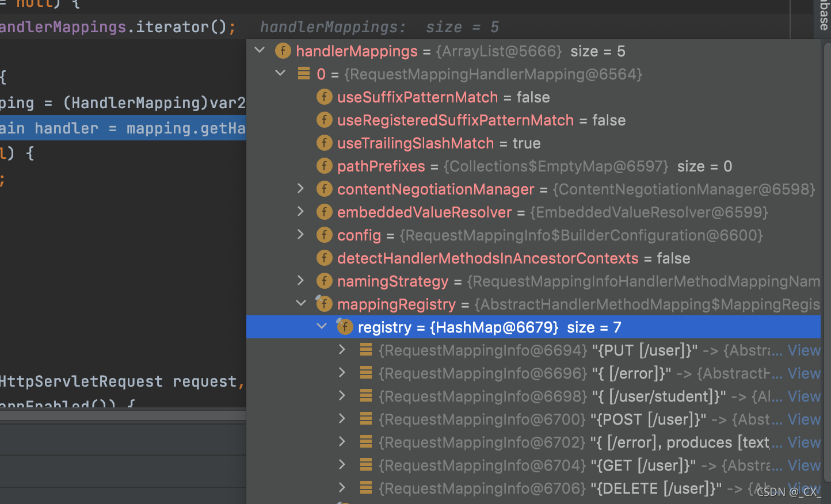Viewport: 831px width, 504px height.
Task: Open View link for POST [/user] entry
Action: [x=804, y=419]
